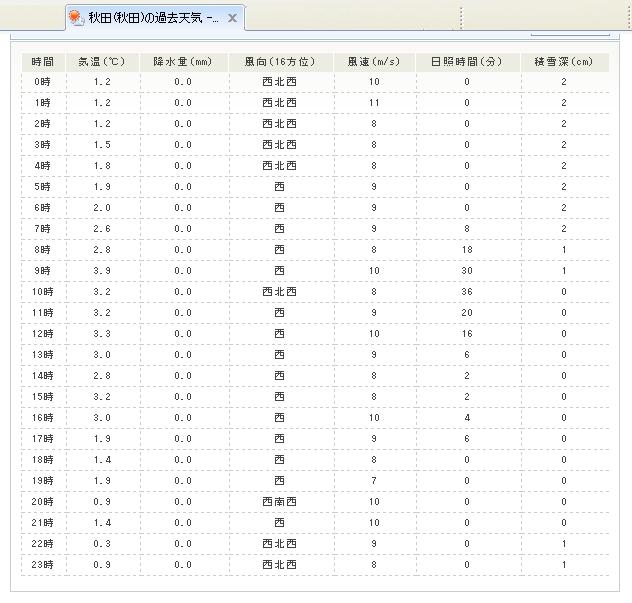Click the 15時 time cell
The image size is (632, 603).
(42, 397)
